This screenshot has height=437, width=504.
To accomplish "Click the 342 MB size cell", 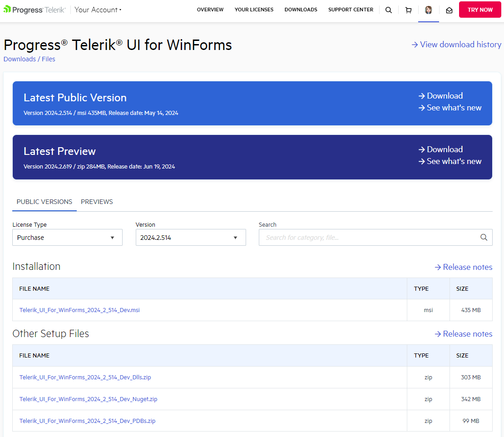I will click(471, 399).
